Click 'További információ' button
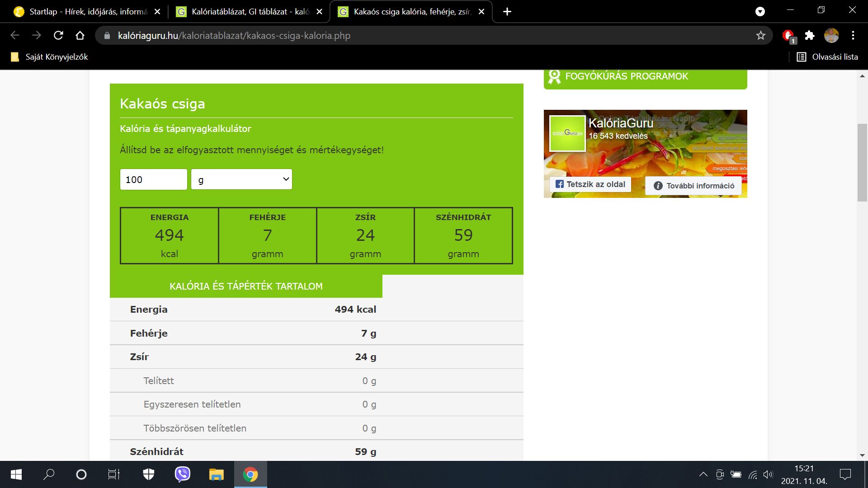Image resolution: width=868 pixels, height=488 pixels. (693, 186)
